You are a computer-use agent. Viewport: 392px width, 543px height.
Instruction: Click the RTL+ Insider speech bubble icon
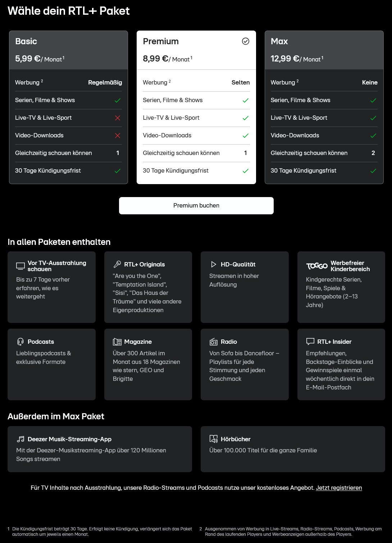pyautogui.click(x=310, y=341)
